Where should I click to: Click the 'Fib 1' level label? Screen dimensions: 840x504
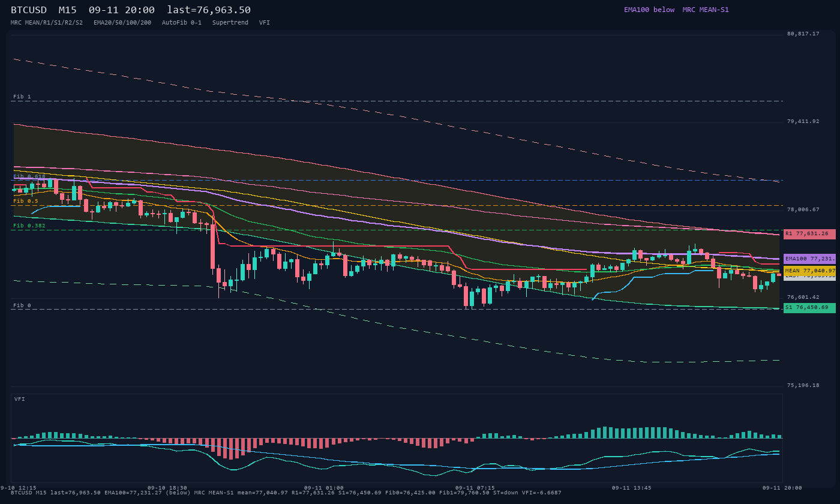(22, 97)
